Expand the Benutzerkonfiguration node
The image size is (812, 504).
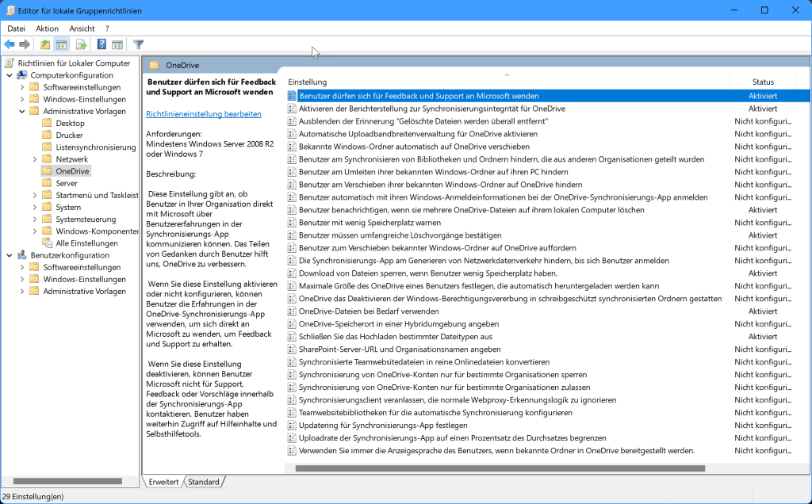pyautogui.click(x=9, y=254)
